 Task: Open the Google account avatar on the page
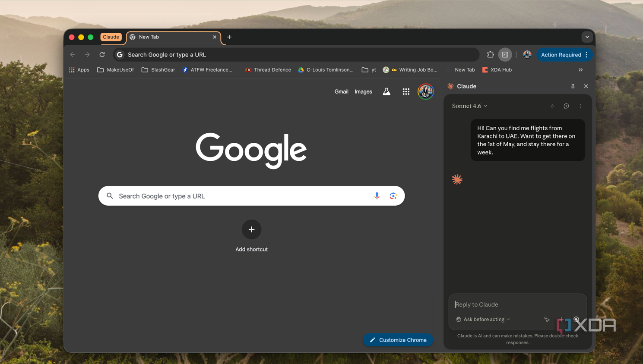coord(425,91)
